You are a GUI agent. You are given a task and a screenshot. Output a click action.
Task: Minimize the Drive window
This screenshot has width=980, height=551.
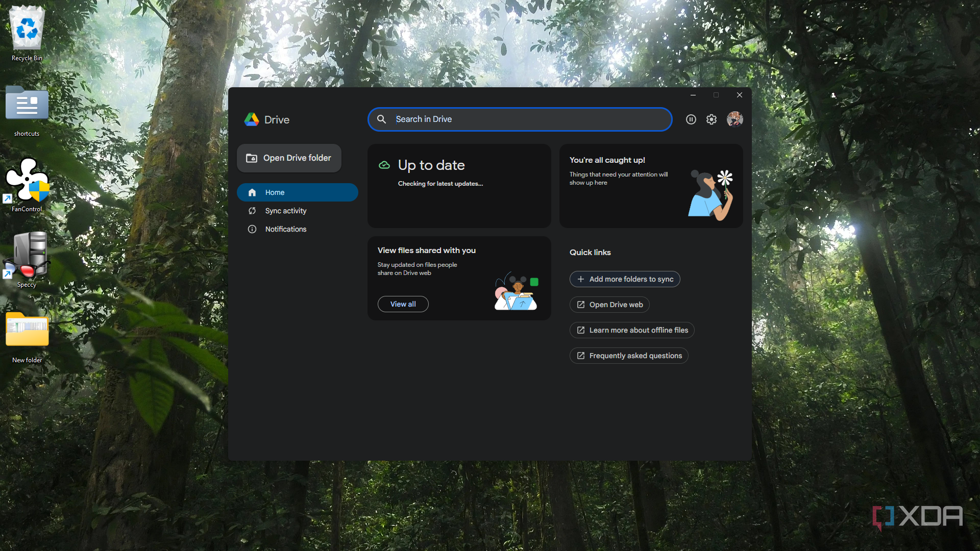693,95
